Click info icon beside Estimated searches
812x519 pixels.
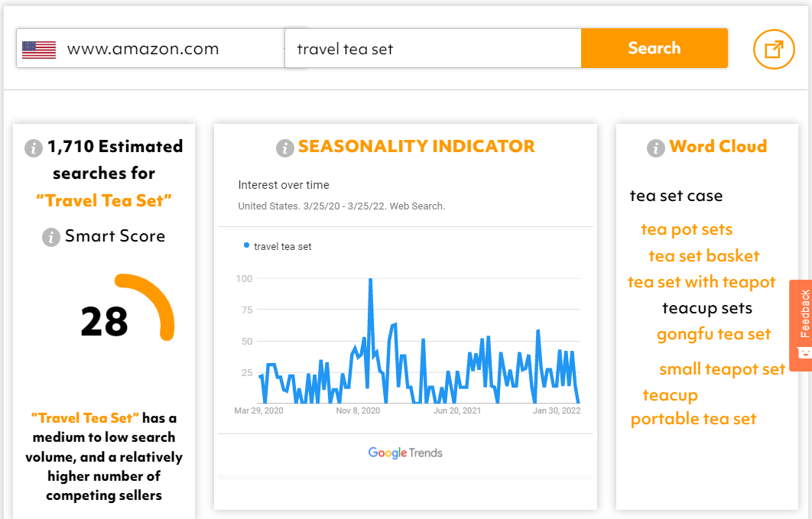point(33,148)
